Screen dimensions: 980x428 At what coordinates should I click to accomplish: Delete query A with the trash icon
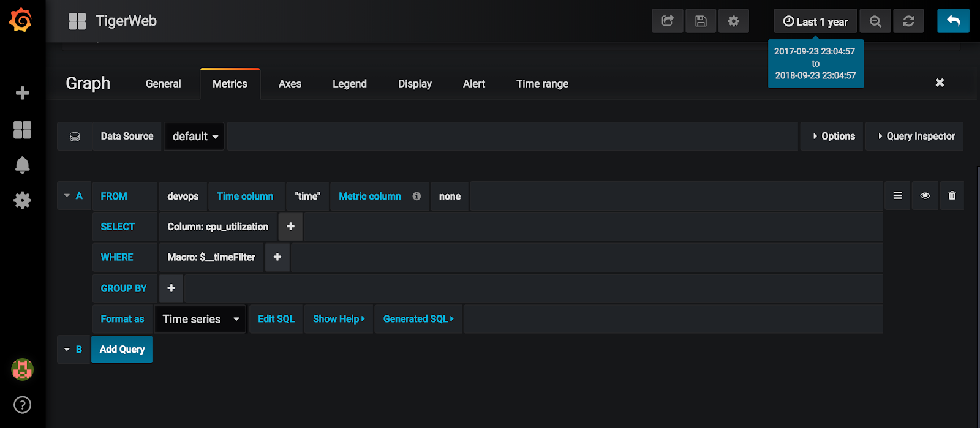952,196
